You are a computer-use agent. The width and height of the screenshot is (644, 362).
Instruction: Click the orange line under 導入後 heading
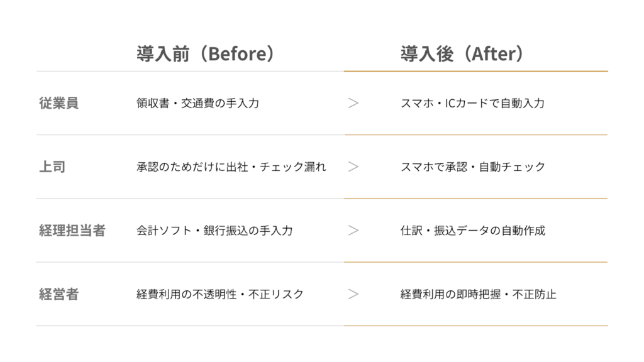pos(475,71)
